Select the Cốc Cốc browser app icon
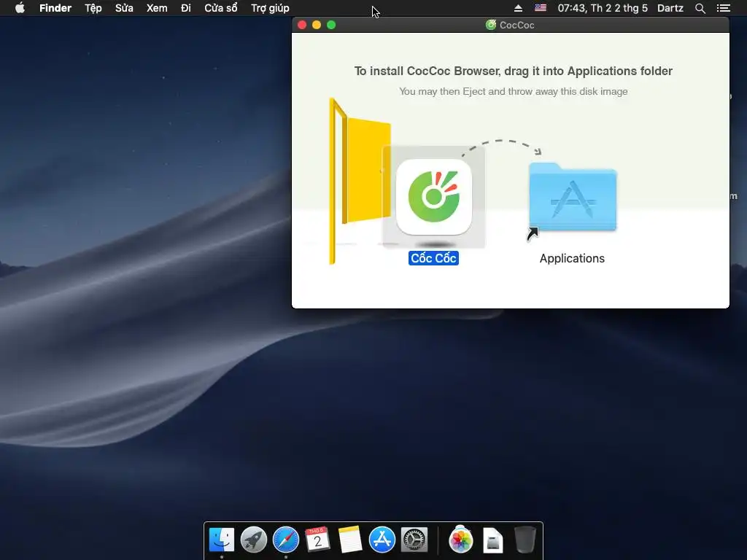Image resolution: width=747 pixels, height=560 pixels. [433, 197]
